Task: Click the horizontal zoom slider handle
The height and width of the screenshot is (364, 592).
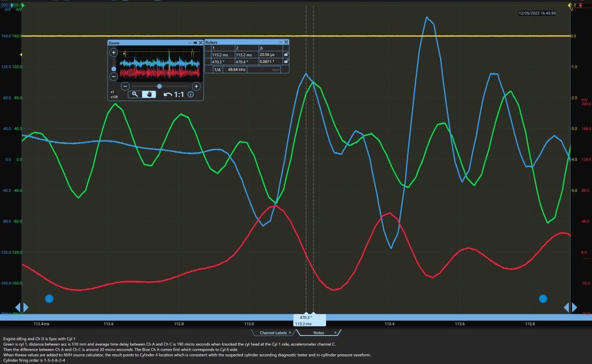Action: click(160, 87)
